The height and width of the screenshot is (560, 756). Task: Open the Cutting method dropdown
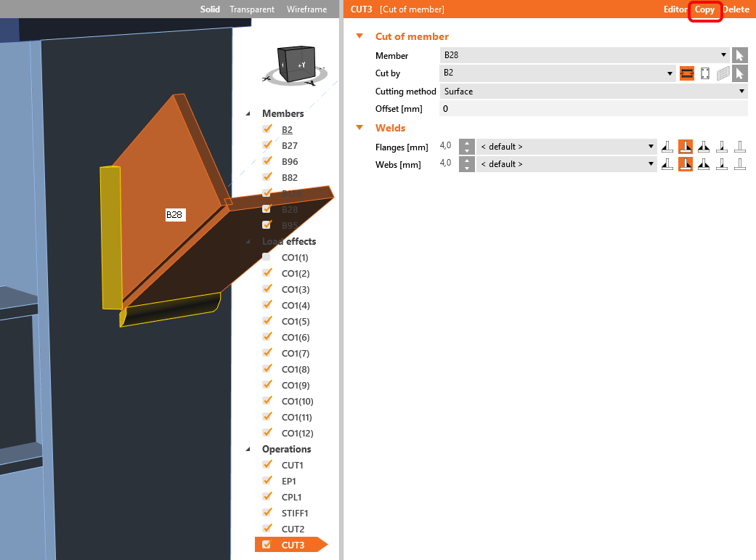coord(593,92)
